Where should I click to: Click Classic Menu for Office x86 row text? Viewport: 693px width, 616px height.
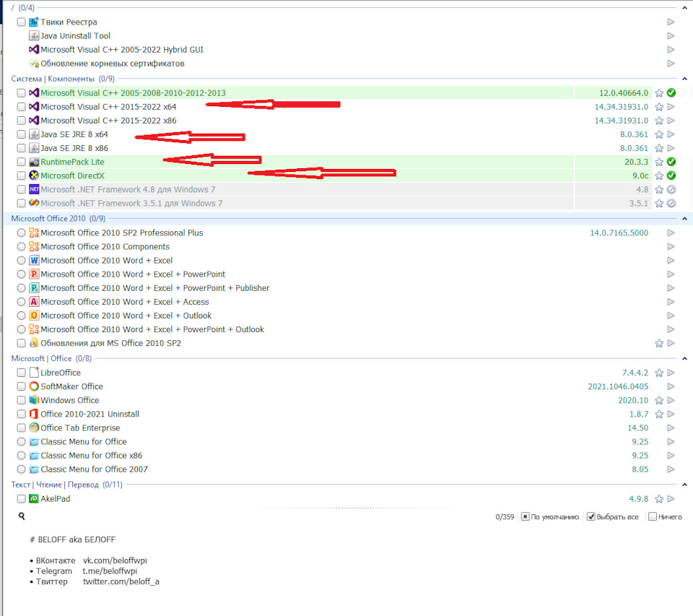92,455
